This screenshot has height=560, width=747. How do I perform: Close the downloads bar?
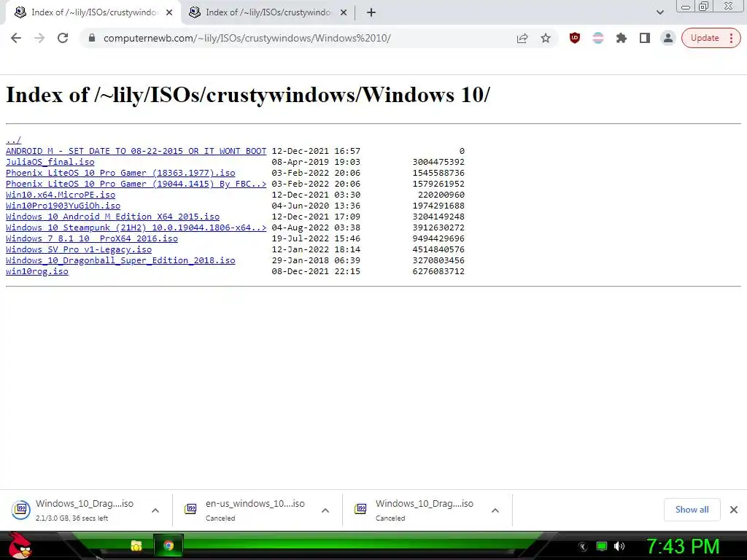pyautogui.click(x=734, y=510)
